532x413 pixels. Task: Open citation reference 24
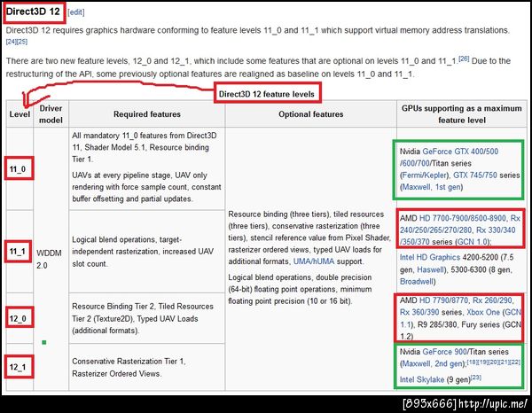point(12,42)
